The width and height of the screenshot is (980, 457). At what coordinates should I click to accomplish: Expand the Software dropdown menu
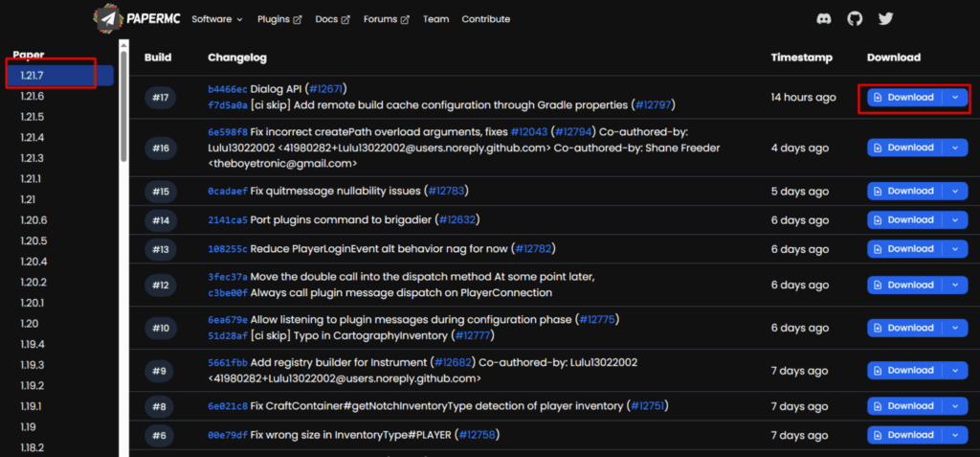tap(217, 19)
